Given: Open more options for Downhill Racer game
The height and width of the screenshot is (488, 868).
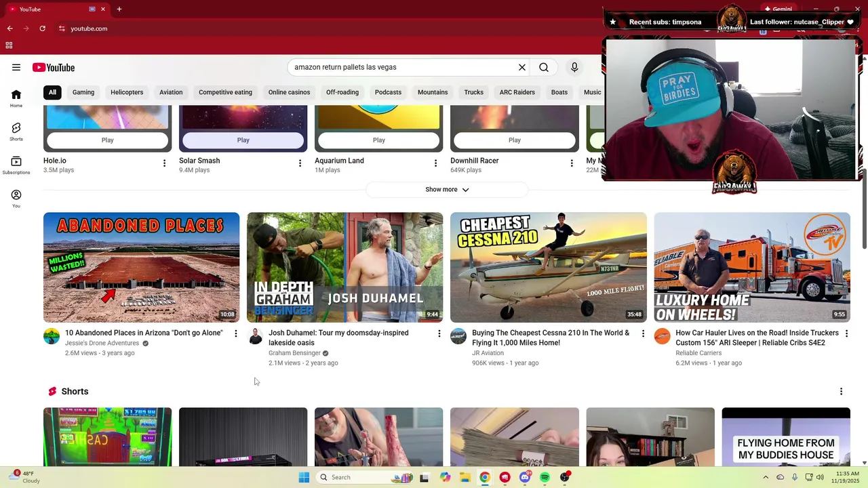Looking at the screenshot, I should pyautogui.click(x=571, y=163).
